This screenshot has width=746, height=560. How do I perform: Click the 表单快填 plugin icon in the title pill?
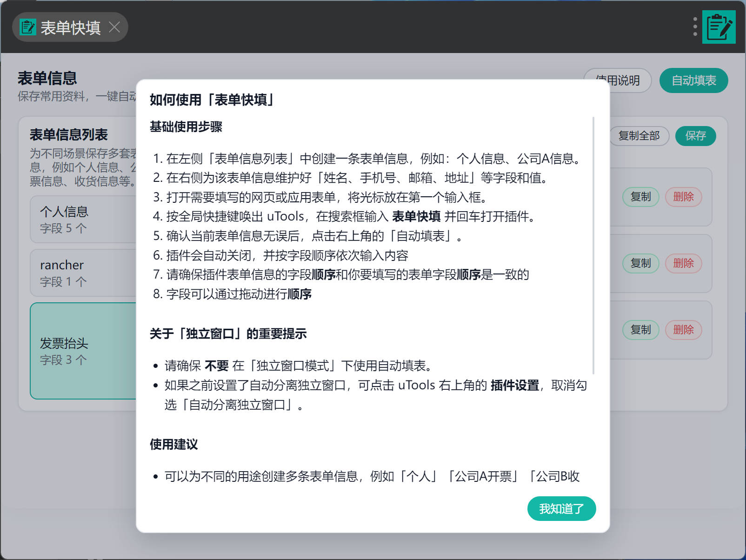[27, 27]
